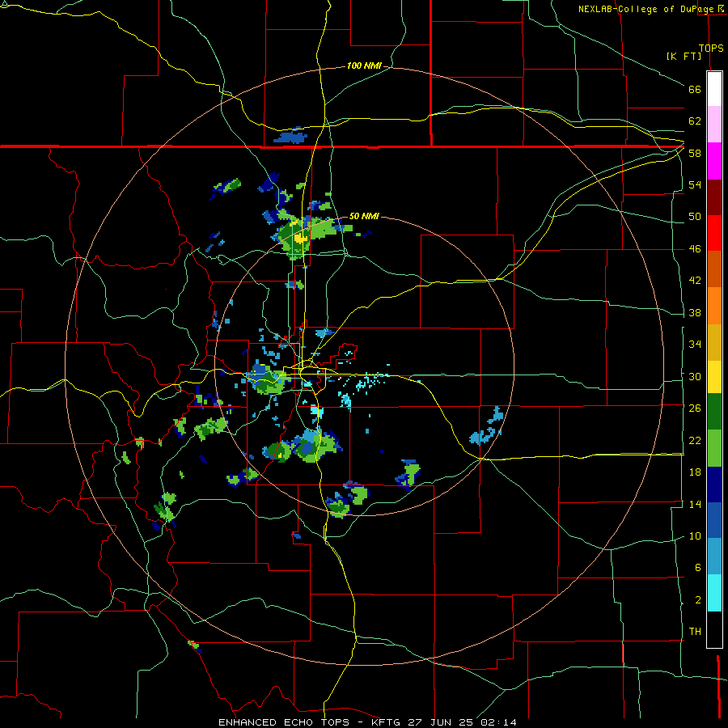Select the '50' scale label
Screen dimensions: 728x728
pyautogui.click(x=695, y=216)
